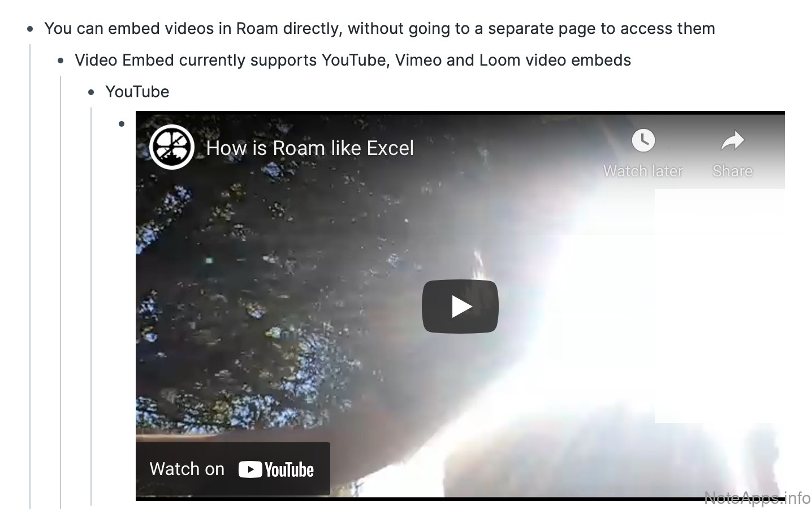Click the YouTube logo in the video

(276, 469)
